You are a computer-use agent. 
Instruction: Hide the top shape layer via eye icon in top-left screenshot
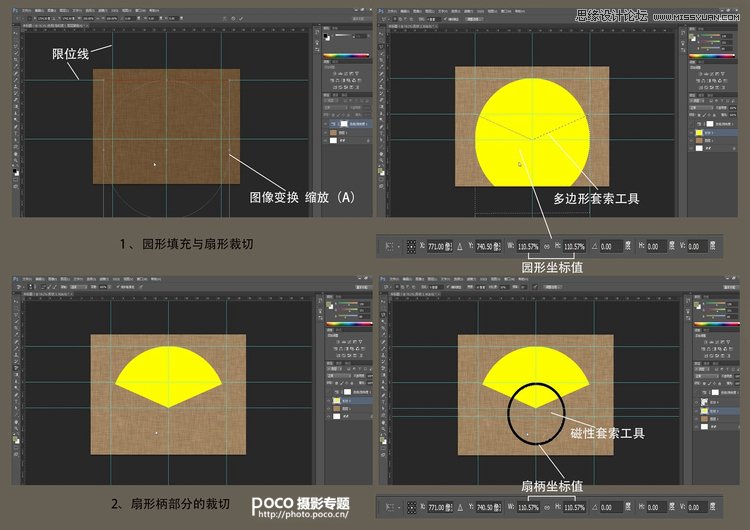[x=326, y=124]
